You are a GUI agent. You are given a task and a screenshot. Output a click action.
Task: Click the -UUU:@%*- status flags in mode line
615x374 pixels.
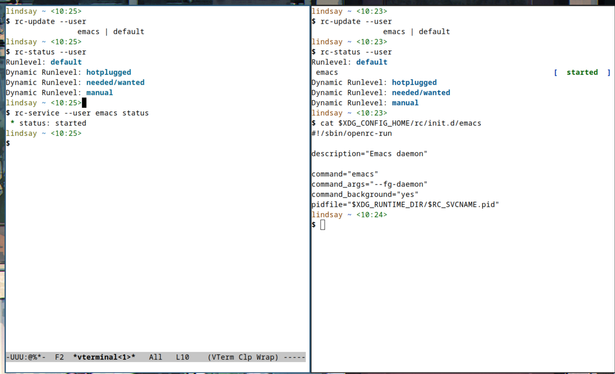(x=26, y=357)
